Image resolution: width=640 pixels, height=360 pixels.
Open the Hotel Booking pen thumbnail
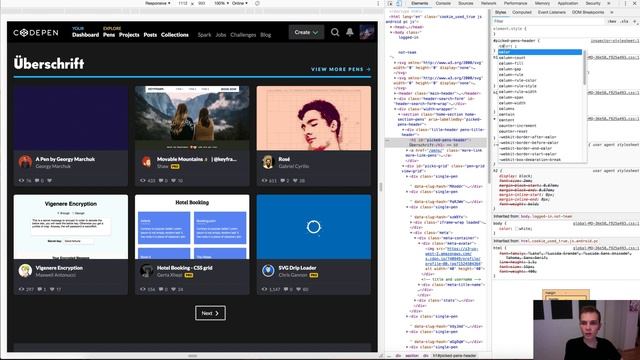pos(192,227)
